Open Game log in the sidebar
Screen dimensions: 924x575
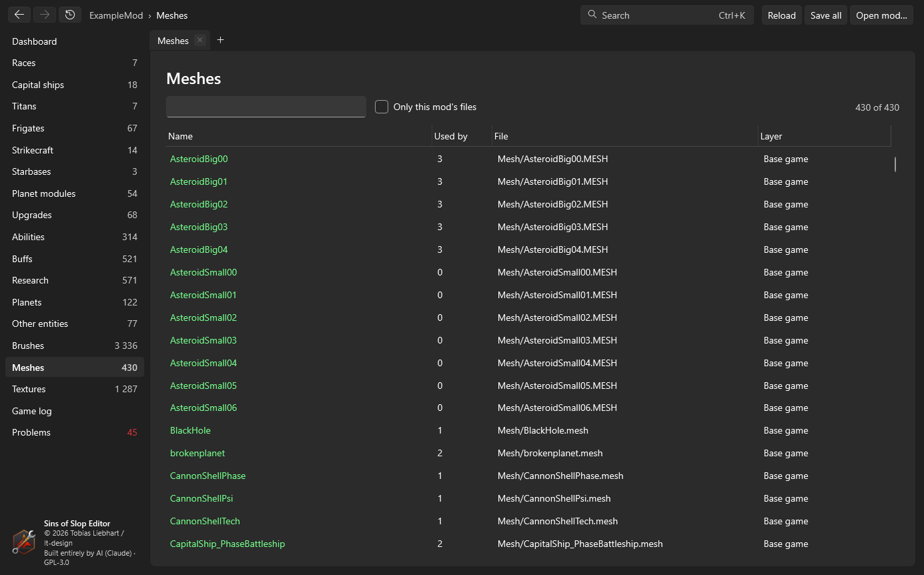74,411
